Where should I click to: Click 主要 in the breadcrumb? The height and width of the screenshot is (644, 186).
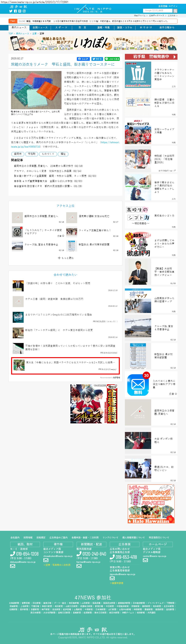point(34,33)
